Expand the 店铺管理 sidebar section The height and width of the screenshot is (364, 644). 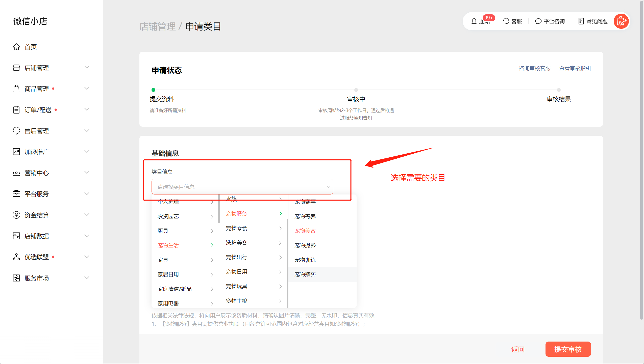87,67
